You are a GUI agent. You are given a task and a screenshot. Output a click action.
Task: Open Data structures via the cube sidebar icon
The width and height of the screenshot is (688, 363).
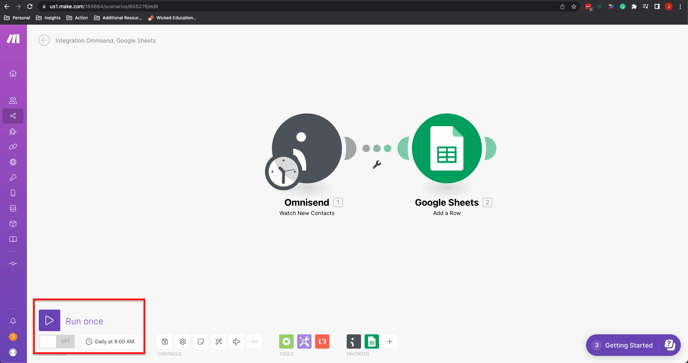pos(13,224)
